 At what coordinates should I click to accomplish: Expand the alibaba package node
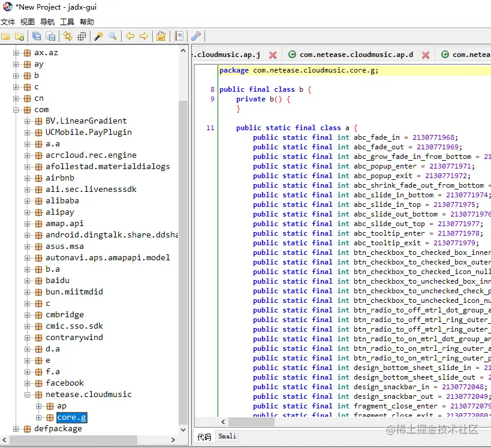coord(27,201)
